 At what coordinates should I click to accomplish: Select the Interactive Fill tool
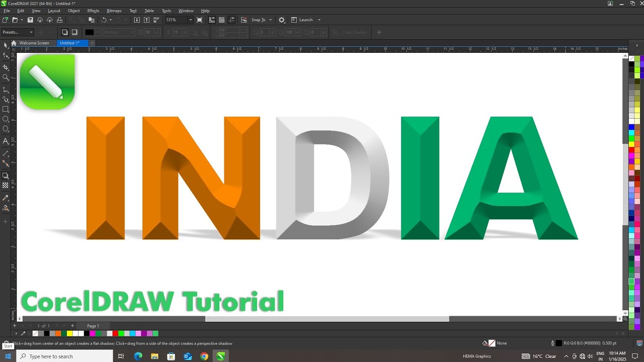(6, 208)
